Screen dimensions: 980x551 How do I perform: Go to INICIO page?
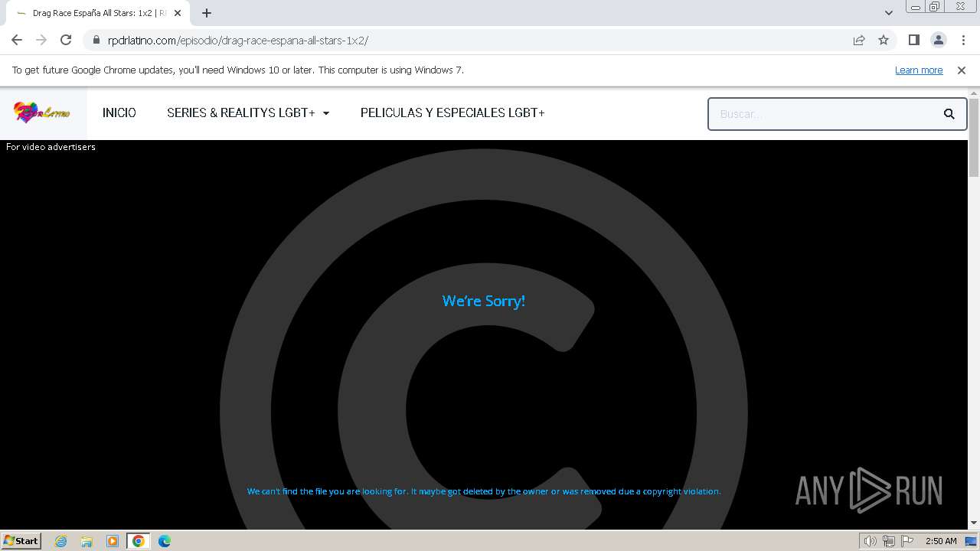[119, 112]
